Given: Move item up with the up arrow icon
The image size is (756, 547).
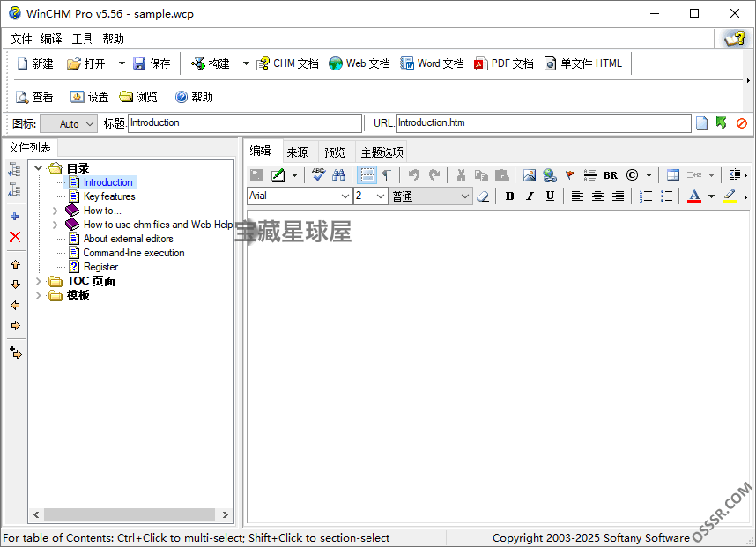Looking at the screenshot, I should pyautogui.click(x=16, y=264).
